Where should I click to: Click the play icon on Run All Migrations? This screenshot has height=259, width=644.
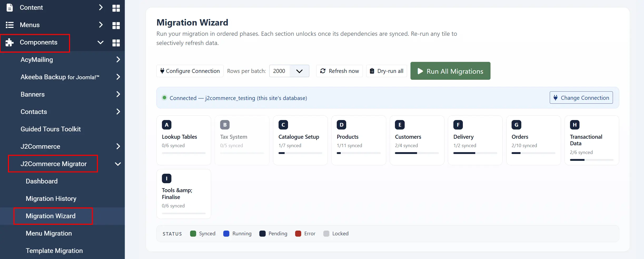pyautogui.click(x=420, y=71)
